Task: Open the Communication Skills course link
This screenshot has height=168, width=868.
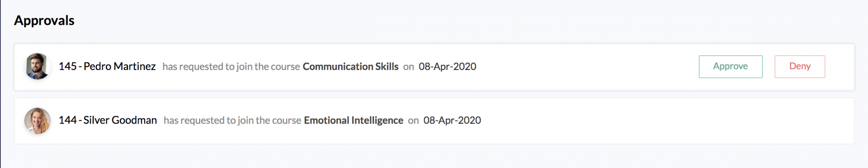Action: click(x=351, y=67)
